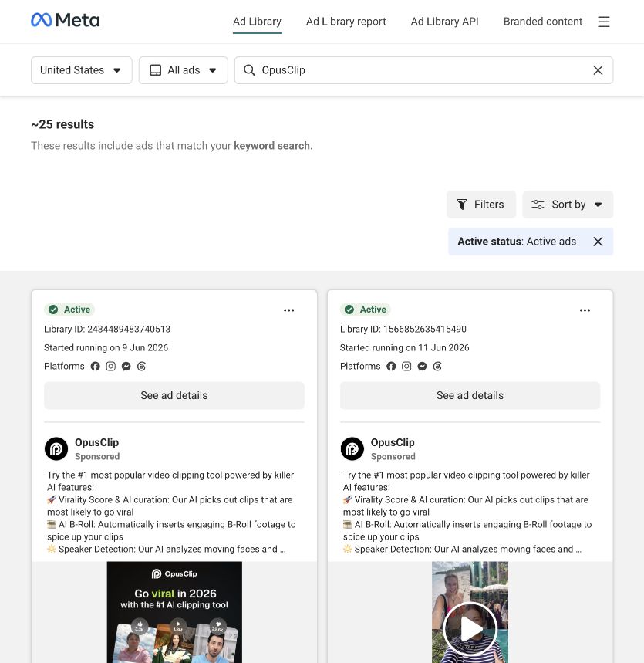Image resolution: width=644 pixels, height=663 pixels.
Task: Open options menu for ad 2434489483740513
Action: click(288, 310)
